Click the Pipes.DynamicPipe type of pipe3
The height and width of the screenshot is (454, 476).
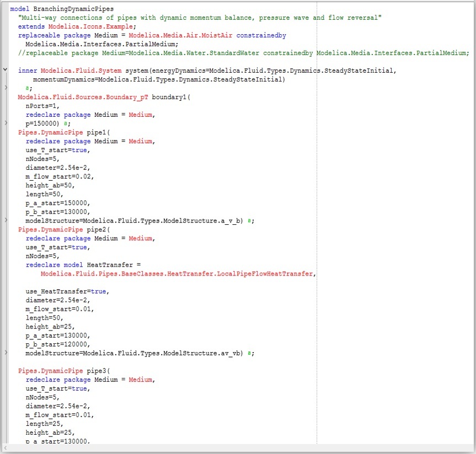(x=50, y=371)
